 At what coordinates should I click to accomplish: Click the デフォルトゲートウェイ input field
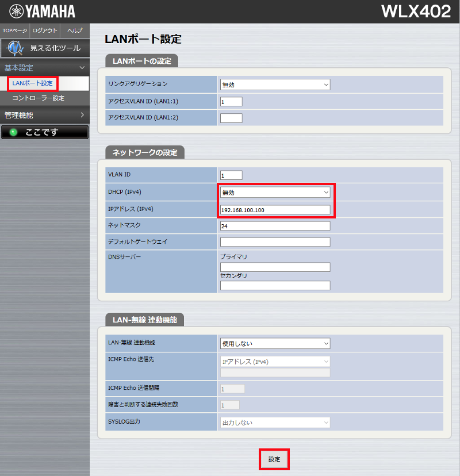[275, 241]
